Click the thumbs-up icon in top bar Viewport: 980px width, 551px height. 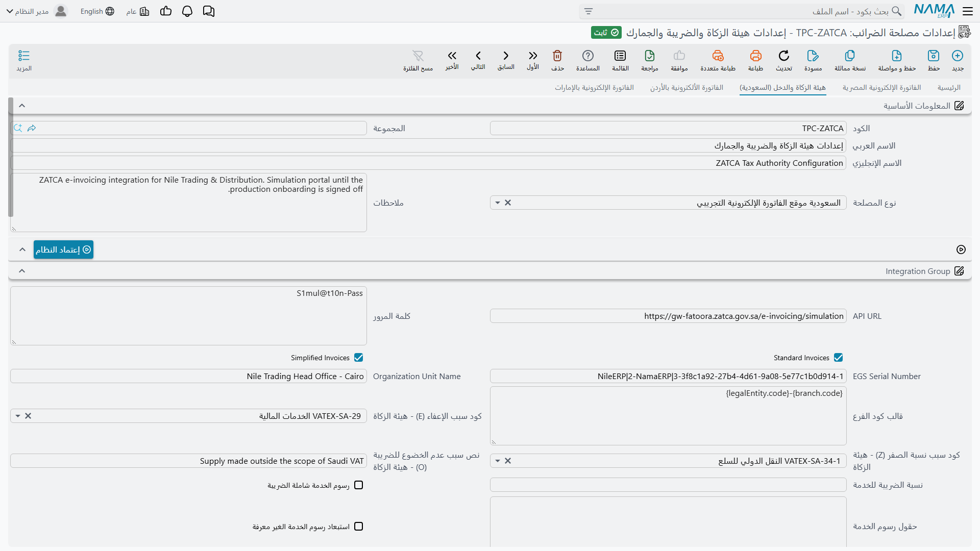tap(166, 11)
